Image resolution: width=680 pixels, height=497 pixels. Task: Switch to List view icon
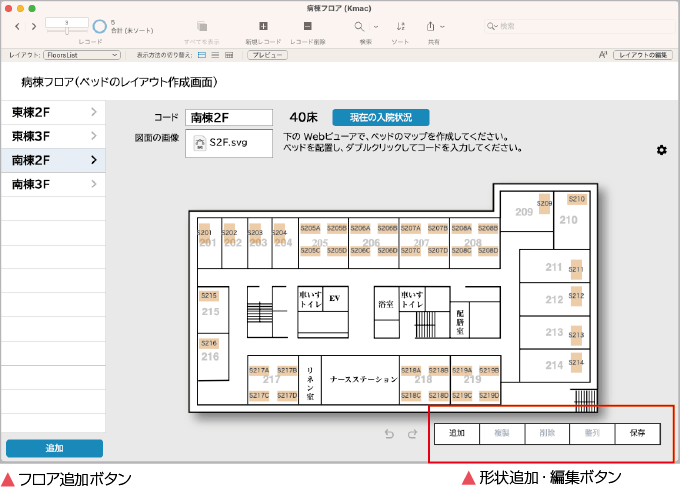tap(215, 55)
